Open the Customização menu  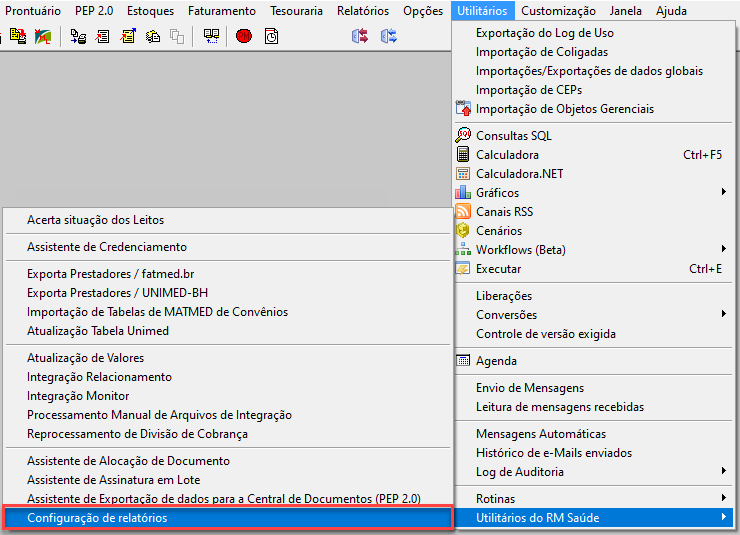(558, 10)
